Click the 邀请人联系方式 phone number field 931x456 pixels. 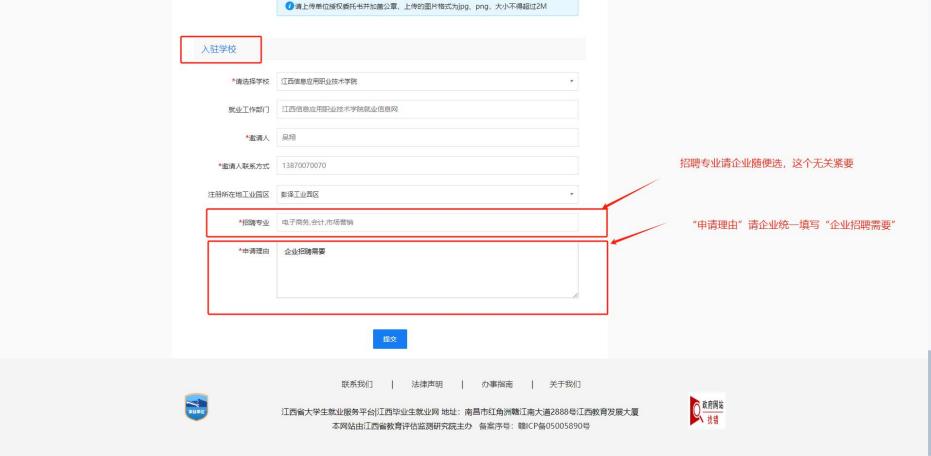pos(428,166)
